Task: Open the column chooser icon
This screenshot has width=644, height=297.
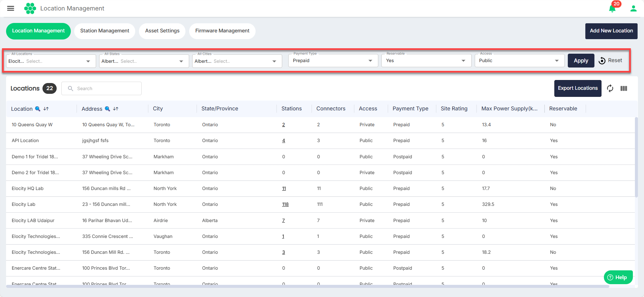Action: (624, 88)
